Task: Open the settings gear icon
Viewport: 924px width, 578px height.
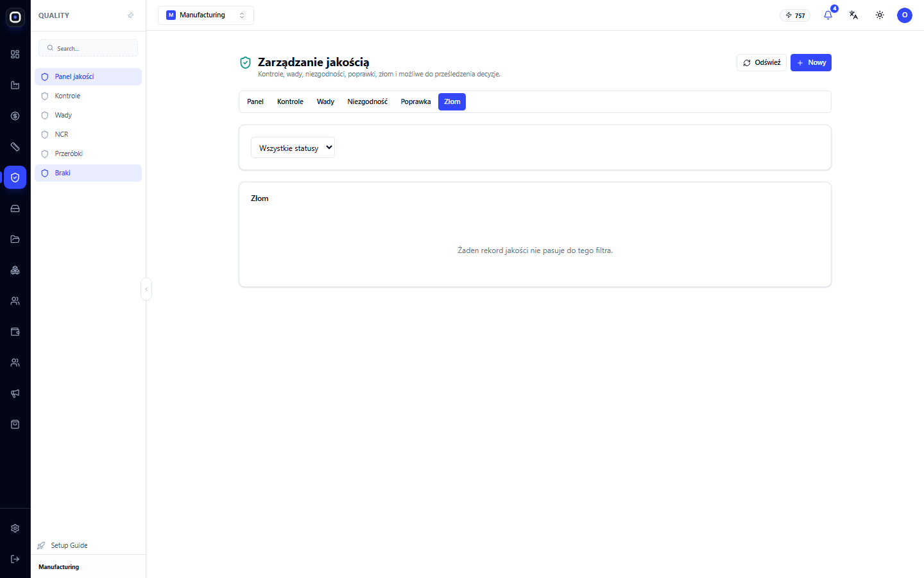Action: pos(15,529)
